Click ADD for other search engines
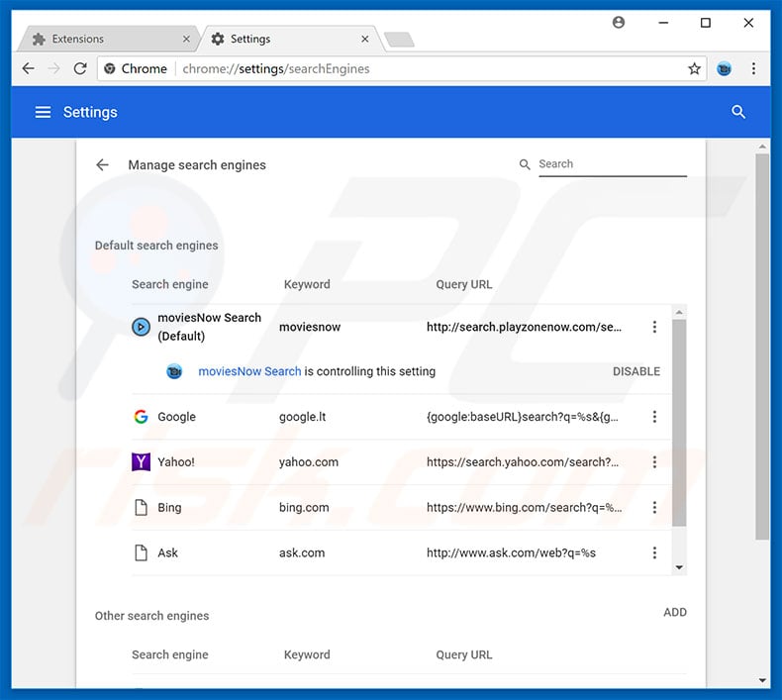 [x=675, y=612]
